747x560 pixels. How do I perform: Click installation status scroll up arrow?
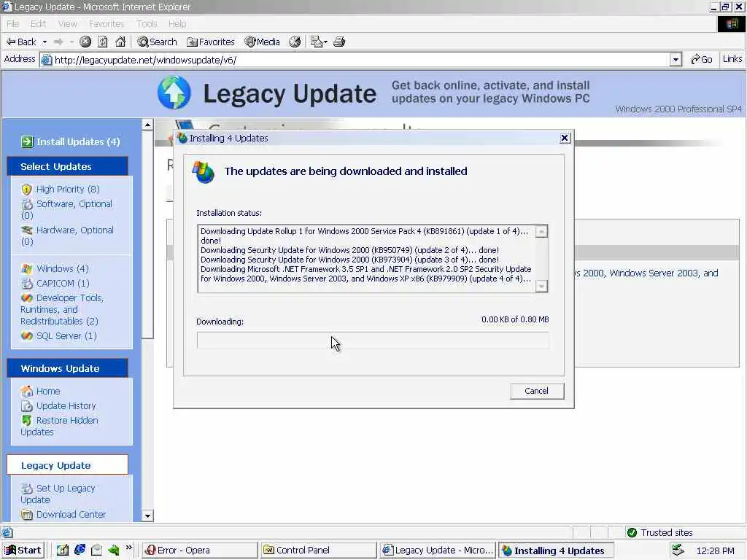pyautogui.click(x=542, y=231)
